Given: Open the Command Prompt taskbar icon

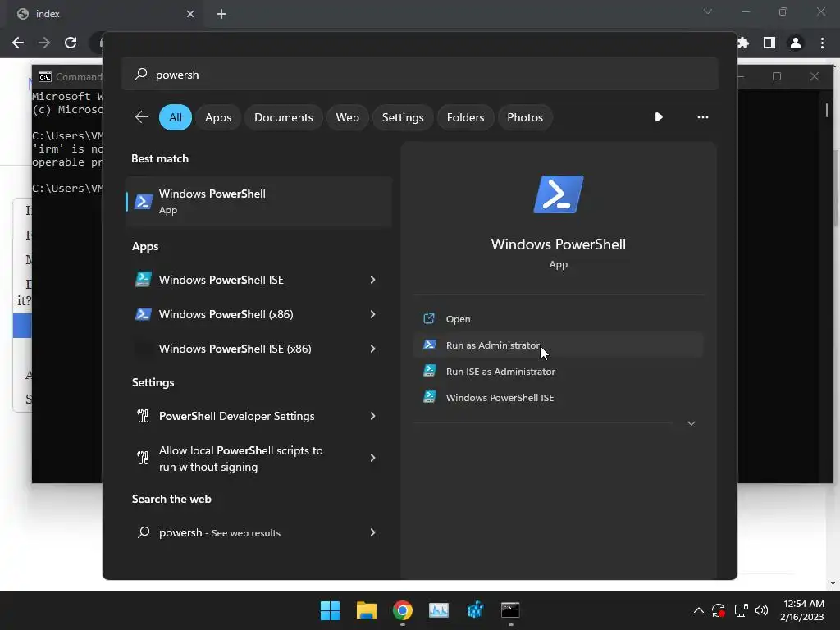Looking at the screenshot, I should click(x=510, y=610).
